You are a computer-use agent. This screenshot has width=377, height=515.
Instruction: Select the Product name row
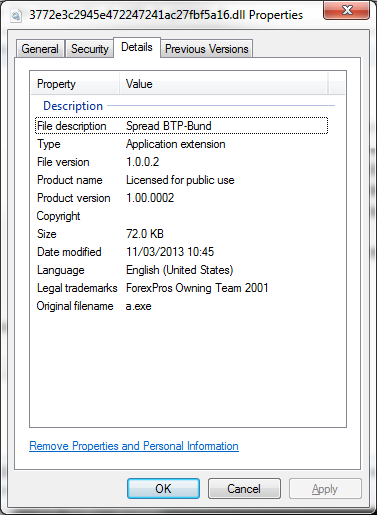pos(181,180)
